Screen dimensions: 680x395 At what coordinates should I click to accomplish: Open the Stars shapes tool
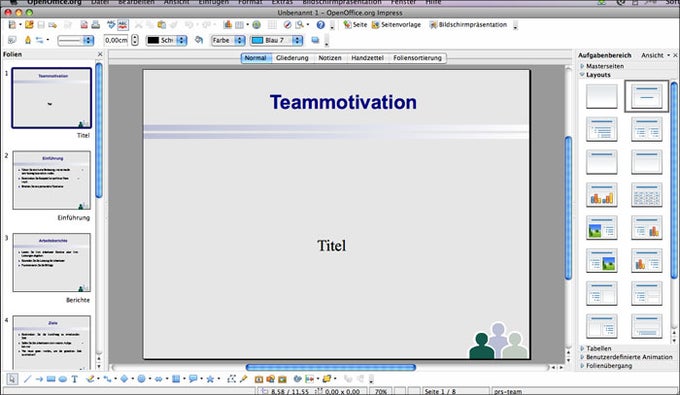tap(210, 379)
